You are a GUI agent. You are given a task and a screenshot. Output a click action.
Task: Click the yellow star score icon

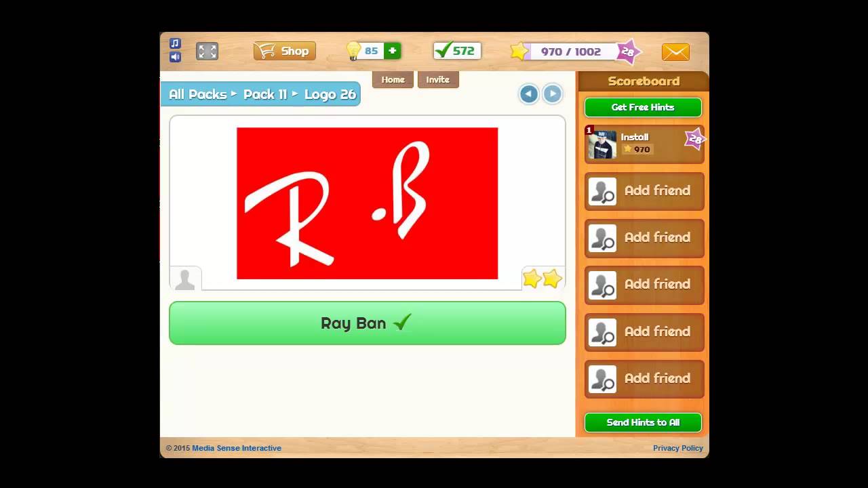click(519, 52)
